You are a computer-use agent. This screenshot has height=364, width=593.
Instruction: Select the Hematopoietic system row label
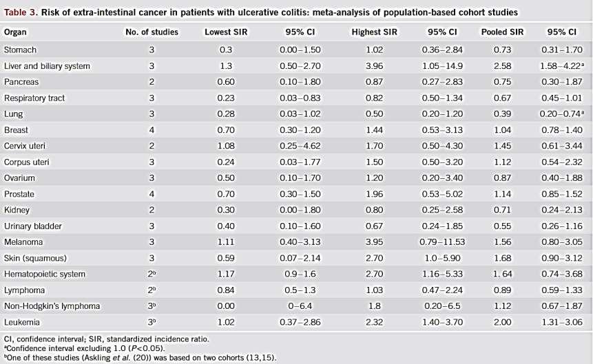[45, 274]
